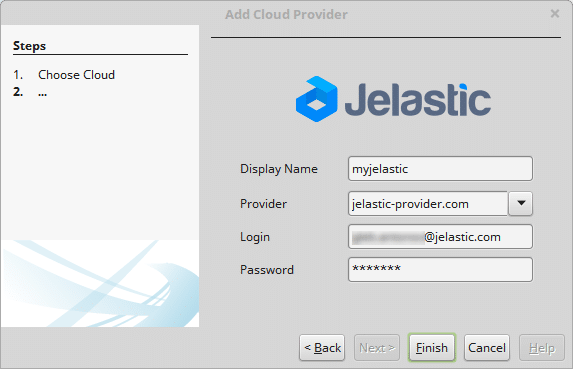Cancel the Add Cloud Provider dialog
Viewport: 573px width, 369px height.
click(x=487, y=347)
